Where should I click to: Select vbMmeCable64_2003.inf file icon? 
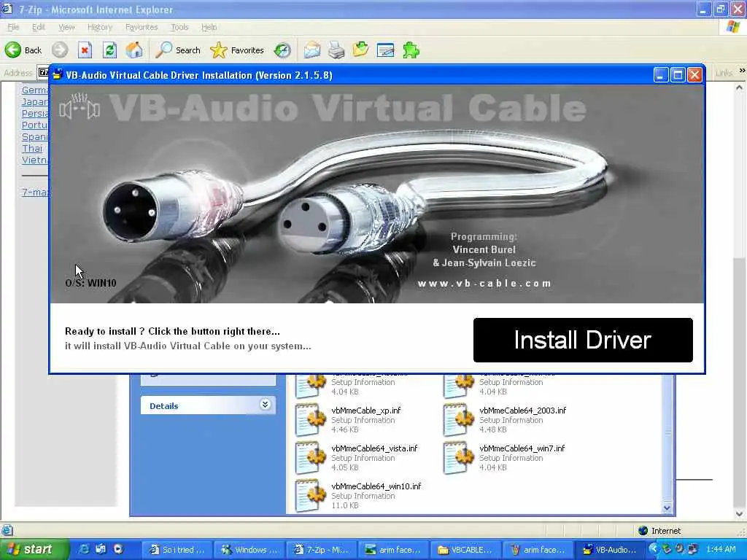(458, 419)
